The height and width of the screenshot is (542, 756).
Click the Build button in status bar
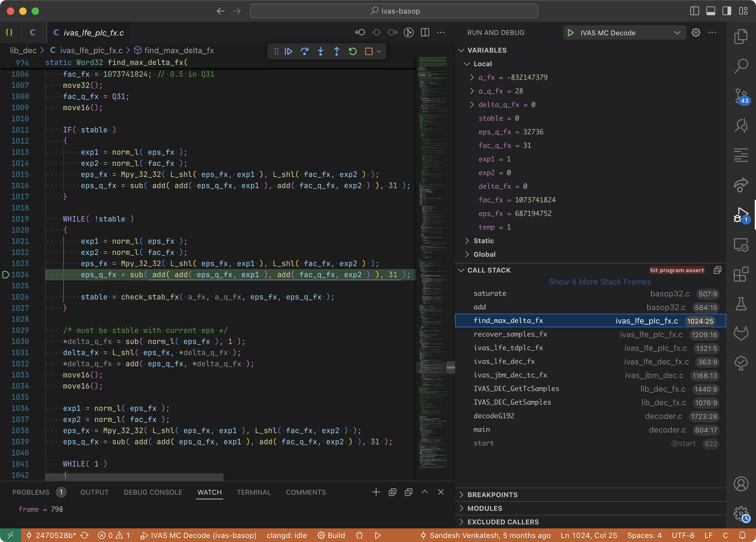click(x=331, y=535)
